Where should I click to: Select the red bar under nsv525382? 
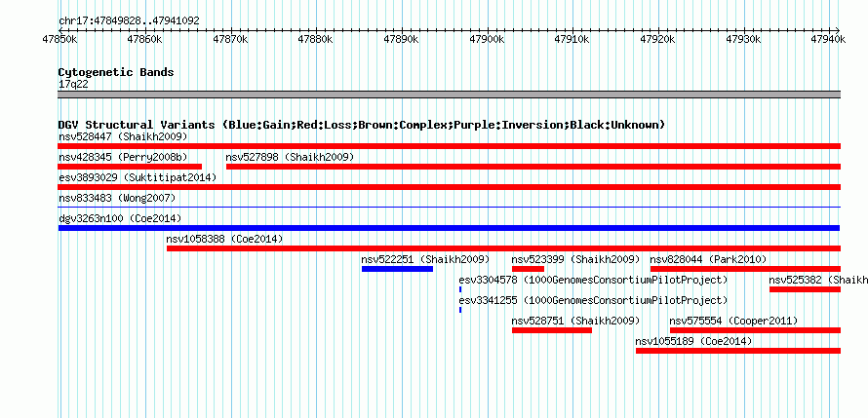point(805,289)
